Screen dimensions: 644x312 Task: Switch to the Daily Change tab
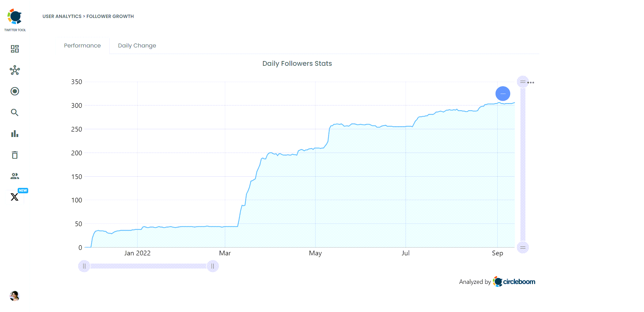point(137,45)
